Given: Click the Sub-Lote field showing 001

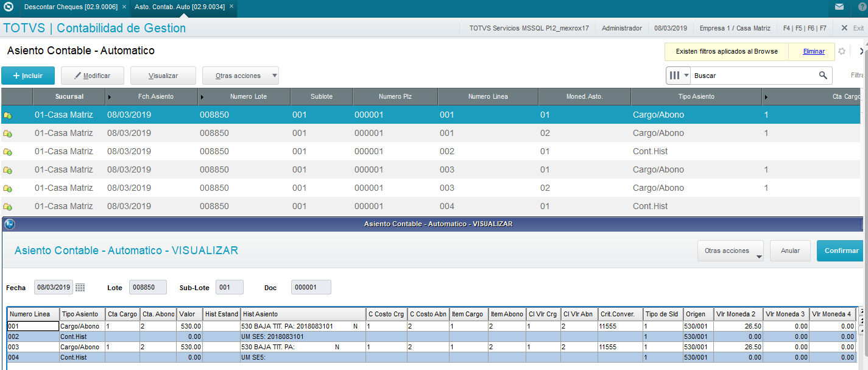Looking at the screenshot, I should click(229, 287).
